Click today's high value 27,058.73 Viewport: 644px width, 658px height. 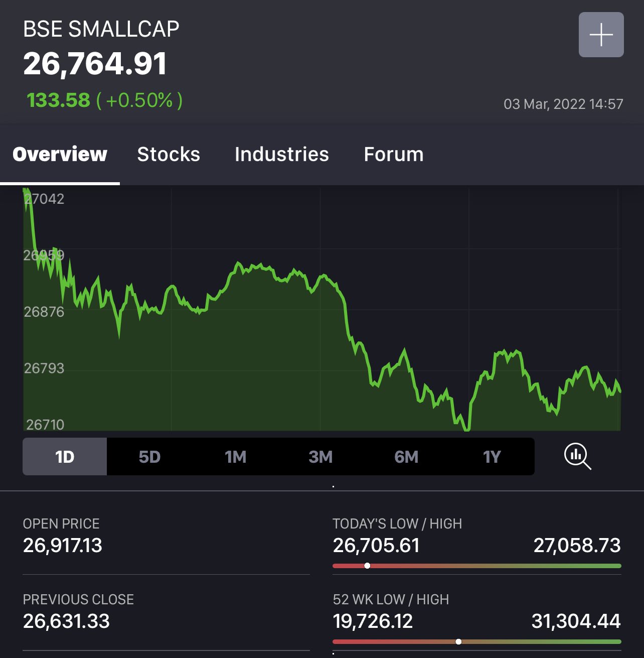[x=577, y=545]
